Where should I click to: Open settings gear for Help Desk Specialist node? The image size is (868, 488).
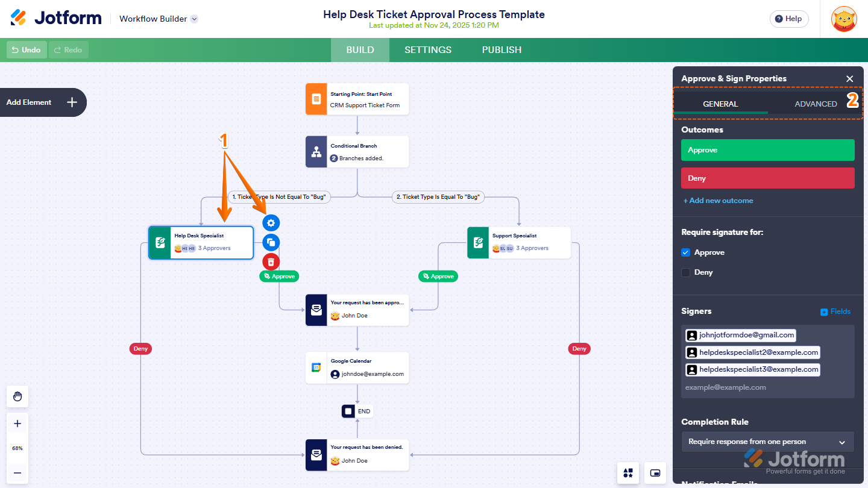pos(271,223)
